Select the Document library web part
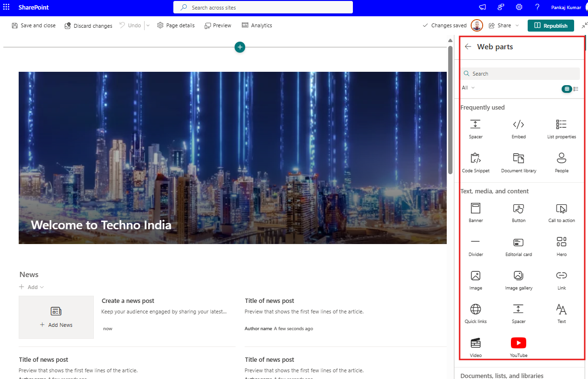588x379 pixels. (x=518, y=162)
